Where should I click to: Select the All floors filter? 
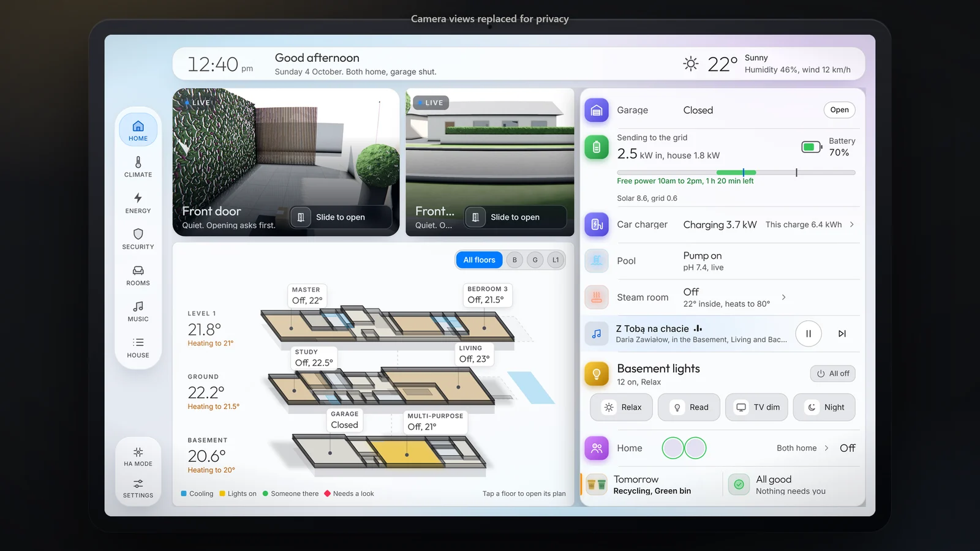[x=479, y=260]
